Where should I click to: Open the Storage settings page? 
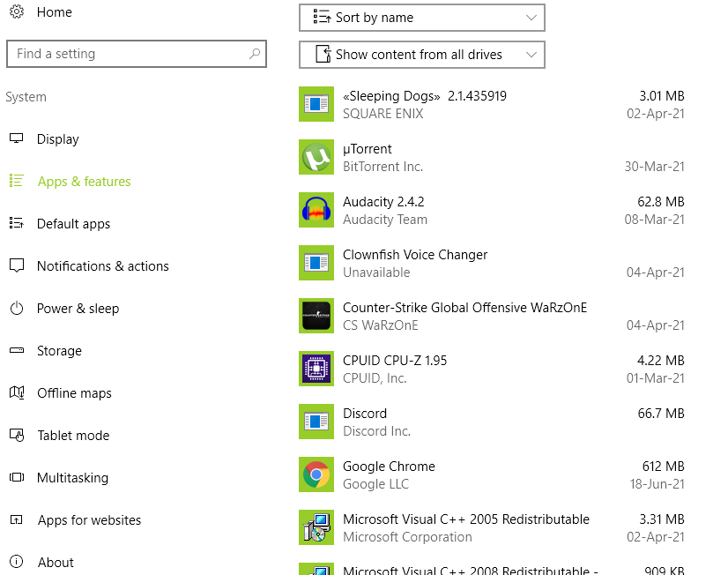click(x=59, y=351)
